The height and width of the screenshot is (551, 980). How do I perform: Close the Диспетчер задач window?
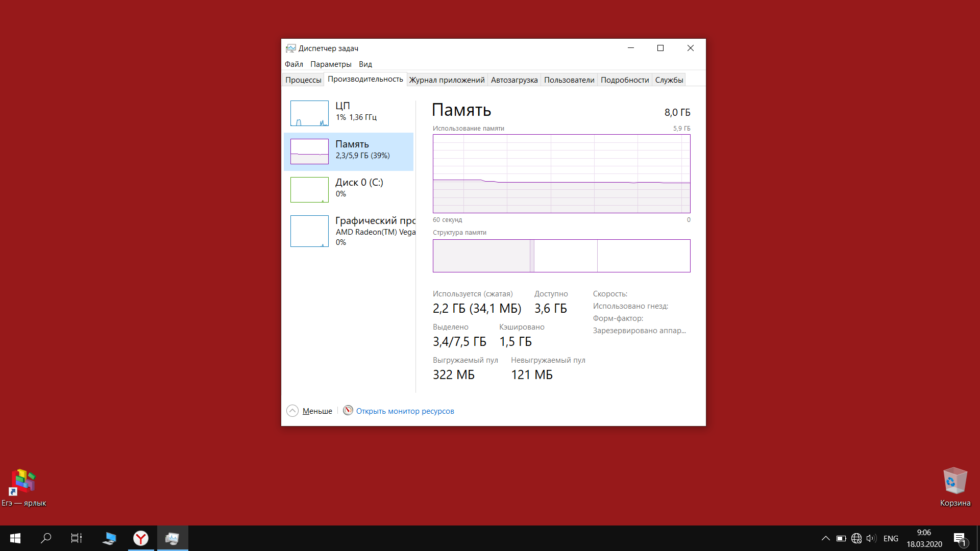point(691,48)
